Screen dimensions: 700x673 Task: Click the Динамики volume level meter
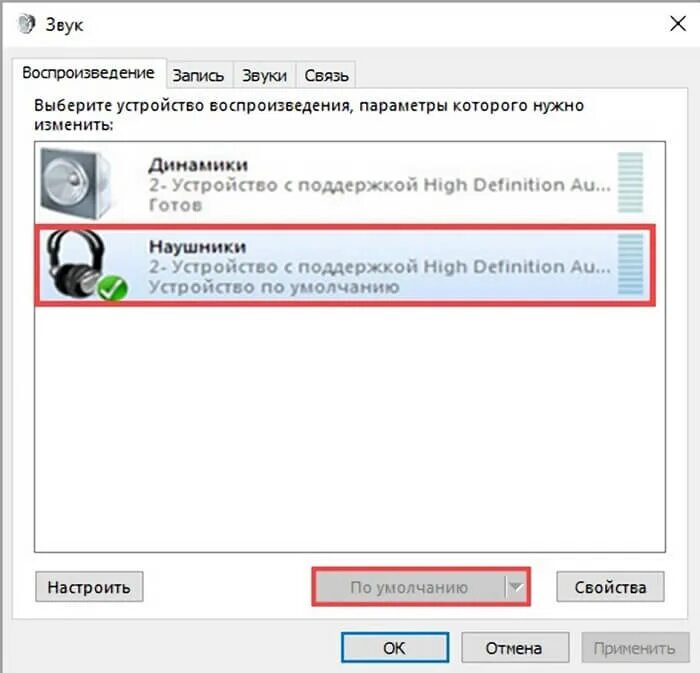click(630, 183)
